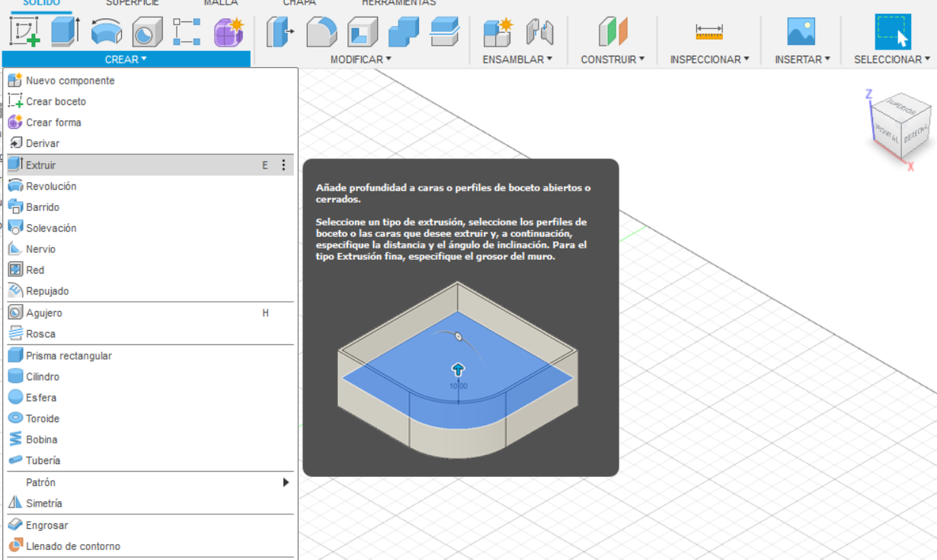Open the INSPECCIONAR dropdown
Image resolution: width=937 pixels, height=560 pixels.
[710, 59]
